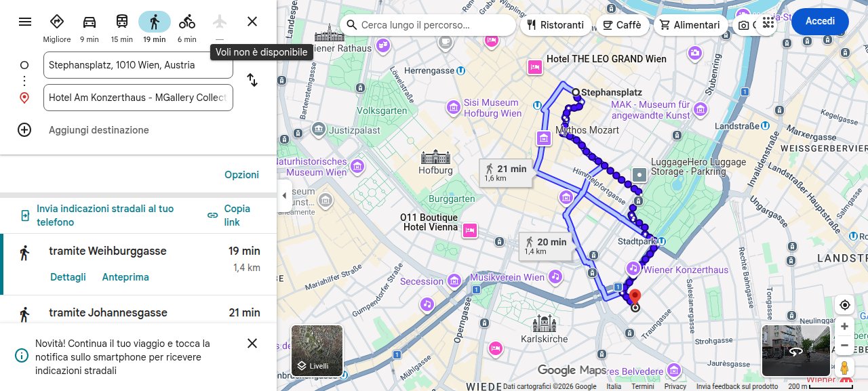Click the Stephansplatz origin marker
This screenshot has height=391, width=868.
pyautogui.click(x=575, y=92)
